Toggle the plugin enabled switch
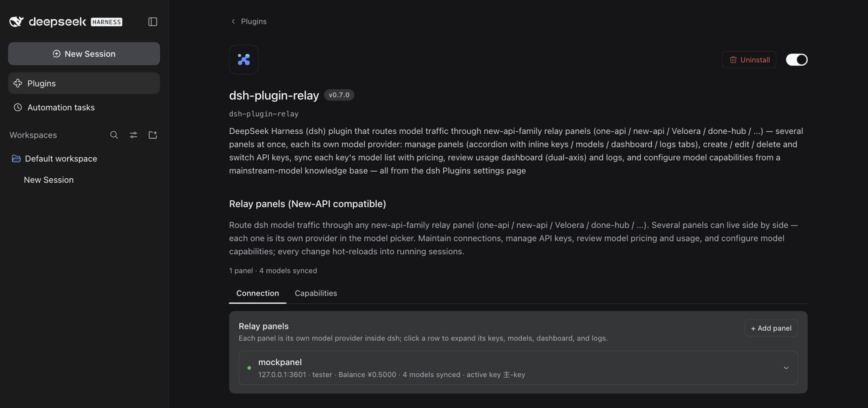 point(796,60)
